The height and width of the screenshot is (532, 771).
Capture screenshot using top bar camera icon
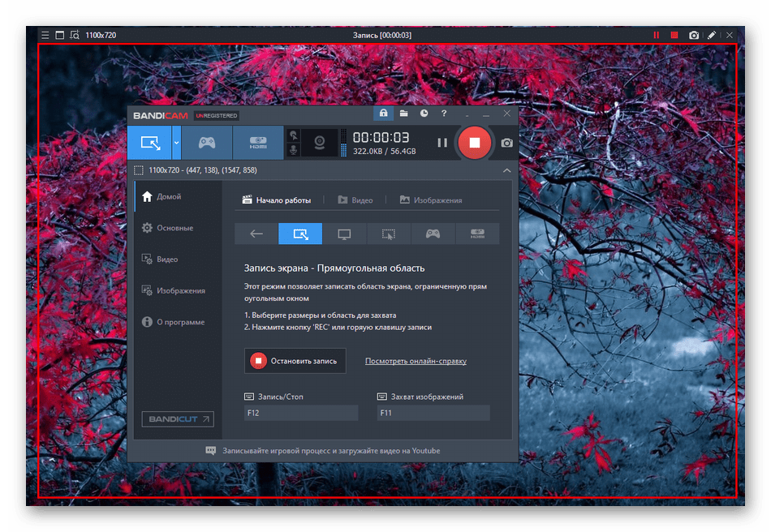pyautogui.click(x=694, y=36)
